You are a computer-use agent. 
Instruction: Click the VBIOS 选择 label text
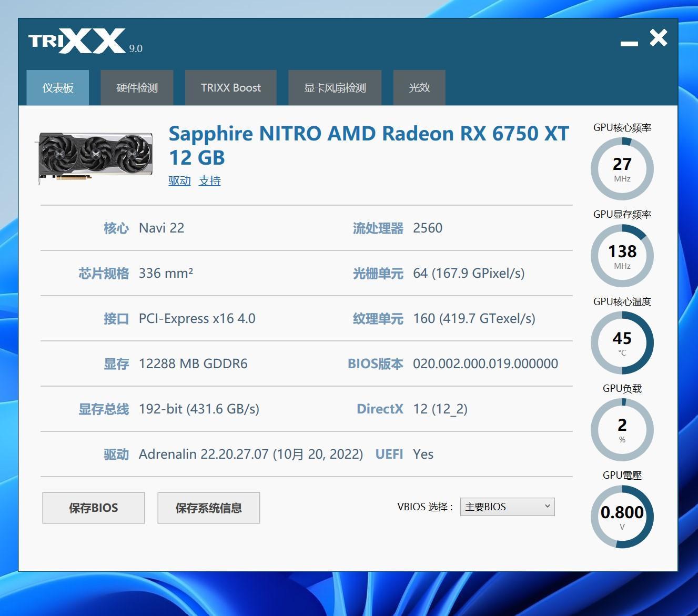tap(425, 507)
